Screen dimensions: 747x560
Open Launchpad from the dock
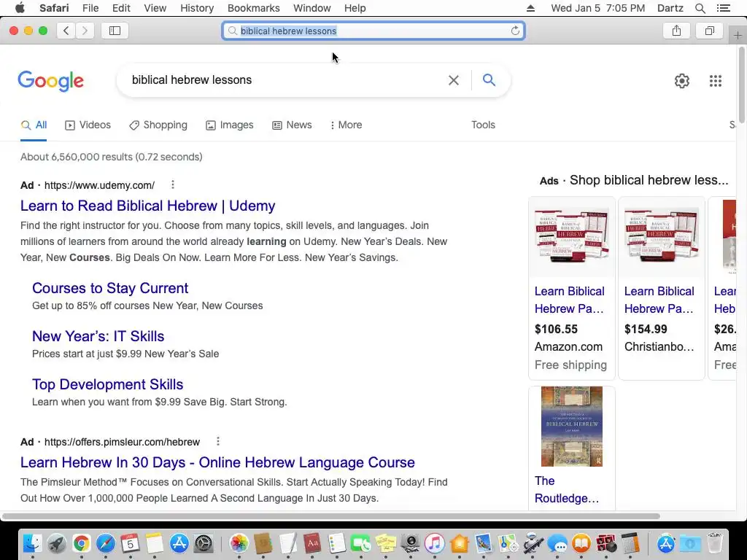(57, 543)
